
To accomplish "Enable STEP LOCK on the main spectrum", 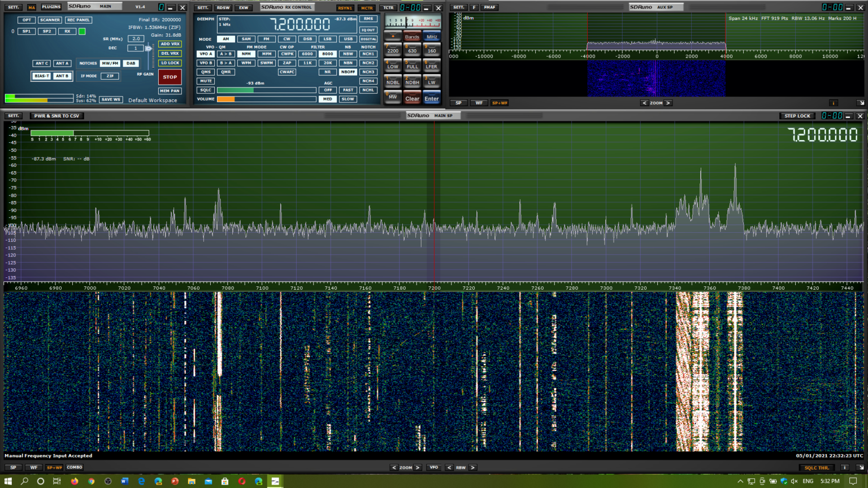I will tap(796, 115).
